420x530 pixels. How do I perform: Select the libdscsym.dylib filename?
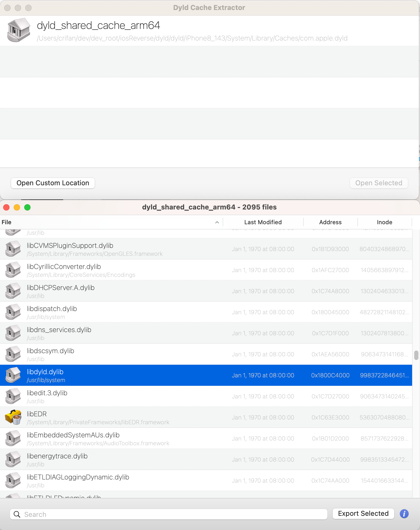(x=51, y=351)
